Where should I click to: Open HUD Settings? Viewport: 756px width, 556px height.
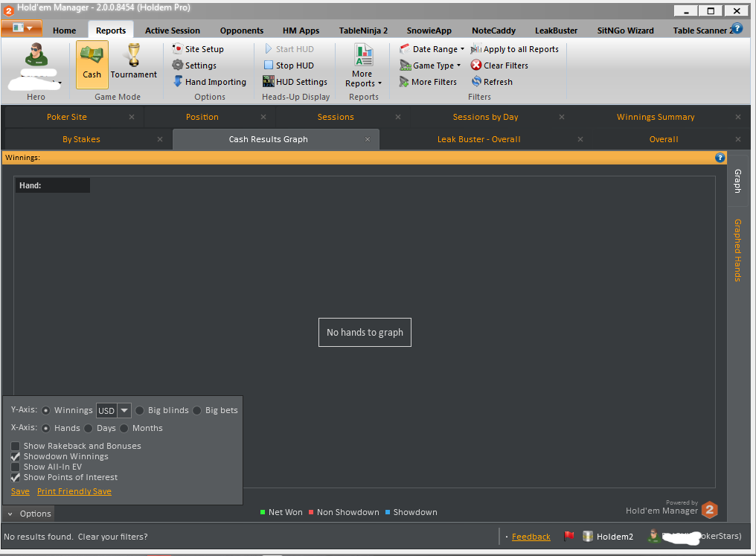pyautogui.click(x=295, y=81)
